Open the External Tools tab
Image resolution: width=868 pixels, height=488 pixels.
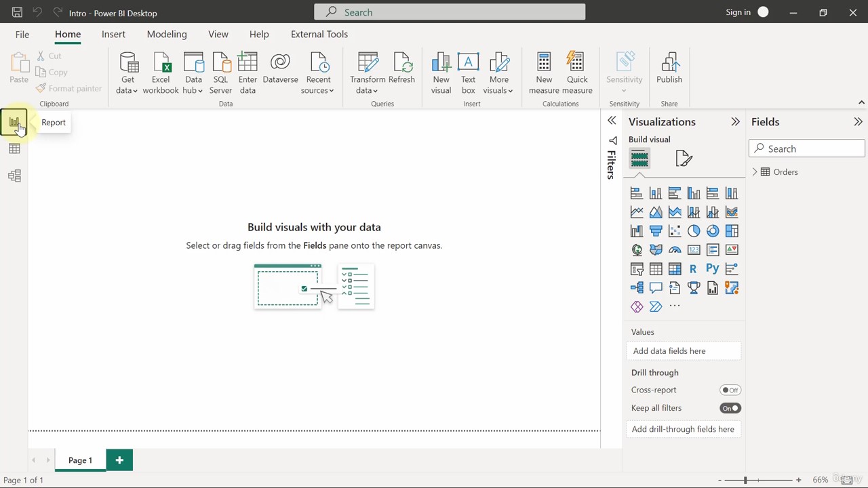coord(319,34)
